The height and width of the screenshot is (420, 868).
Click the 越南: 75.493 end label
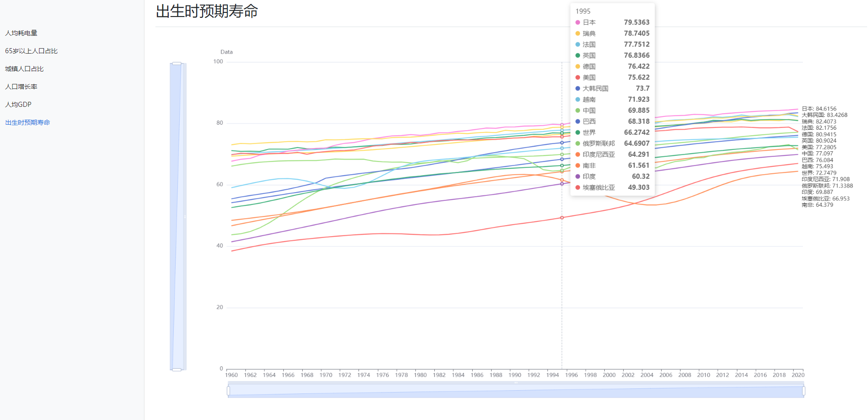(818, 166)
